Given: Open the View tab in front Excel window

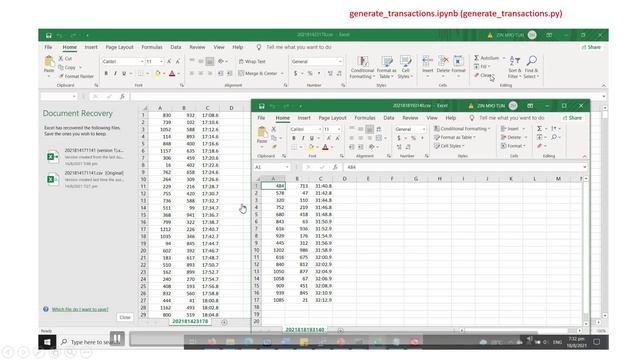Looking at the screenshot, I should [x=432, y=118].
